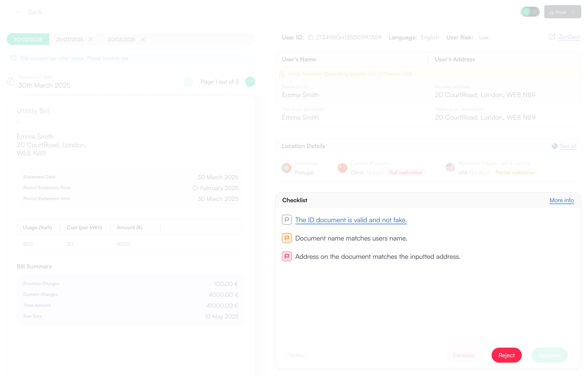Close the 20/03/2025 tab

(x=143, y=39)
